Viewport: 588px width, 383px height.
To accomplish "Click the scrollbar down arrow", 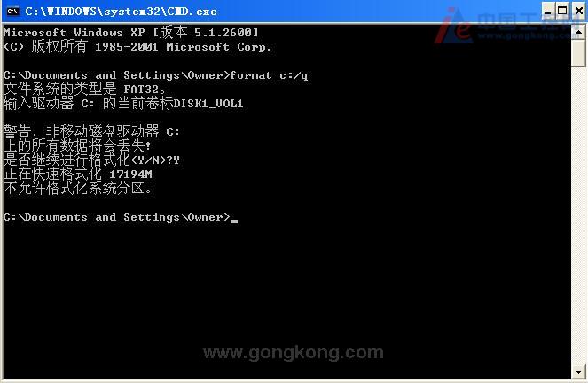I will tap(578, 371).
